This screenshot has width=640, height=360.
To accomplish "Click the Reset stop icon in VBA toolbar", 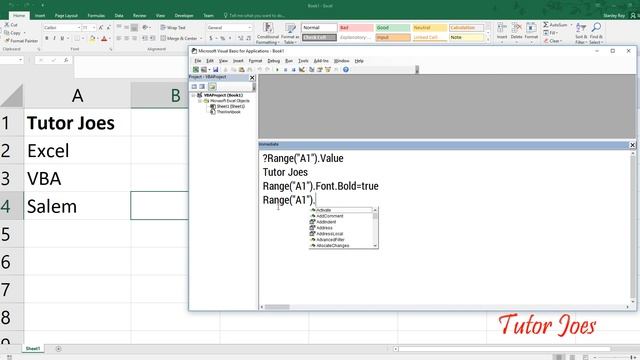I will click(x=293, y=70).
